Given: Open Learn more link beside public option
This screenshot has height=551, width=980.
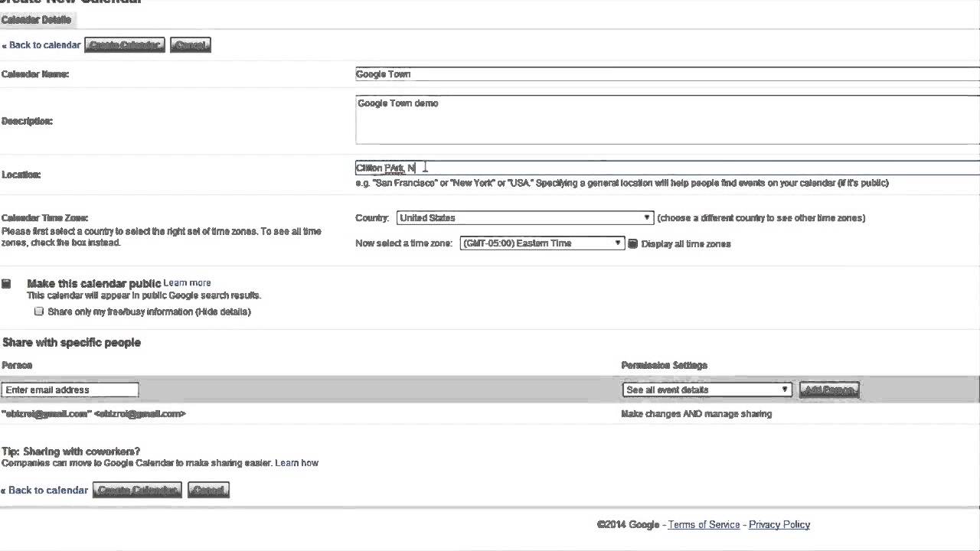Looking at the screenshot, I should 187,283.
